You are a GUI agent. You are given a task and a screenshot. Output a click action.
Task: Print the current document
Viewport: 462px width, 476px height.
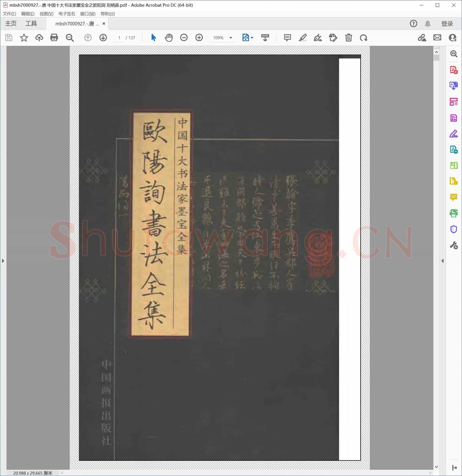pyautogui.click(x=54, y=38)
